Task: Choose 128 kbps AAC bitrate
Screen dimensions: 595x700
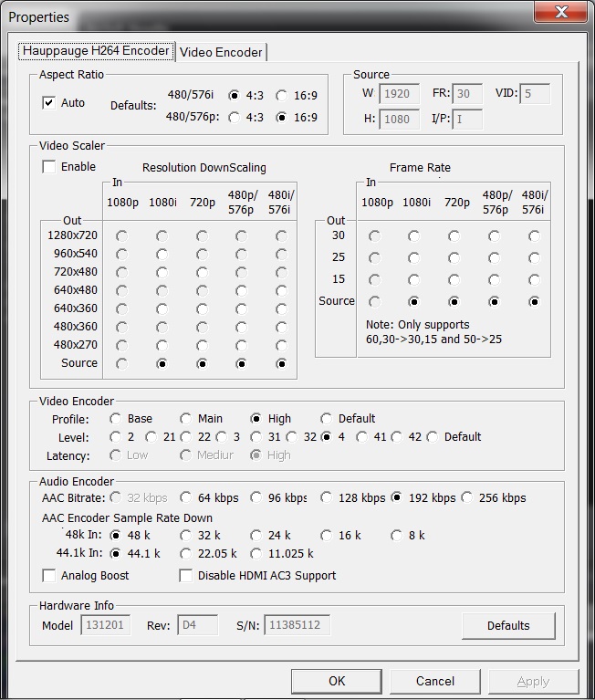Action: 327,497
